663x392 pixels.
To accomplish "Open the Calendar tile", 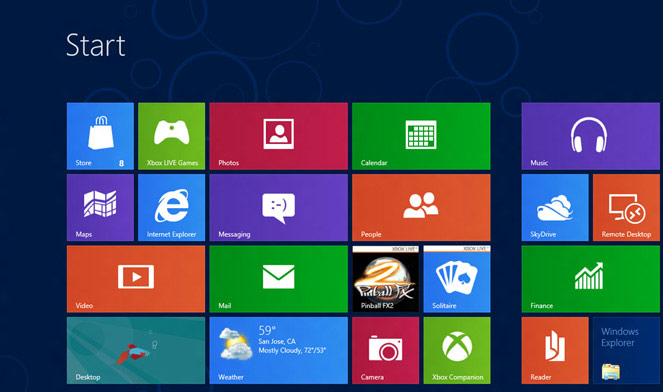I will (421, 136).
